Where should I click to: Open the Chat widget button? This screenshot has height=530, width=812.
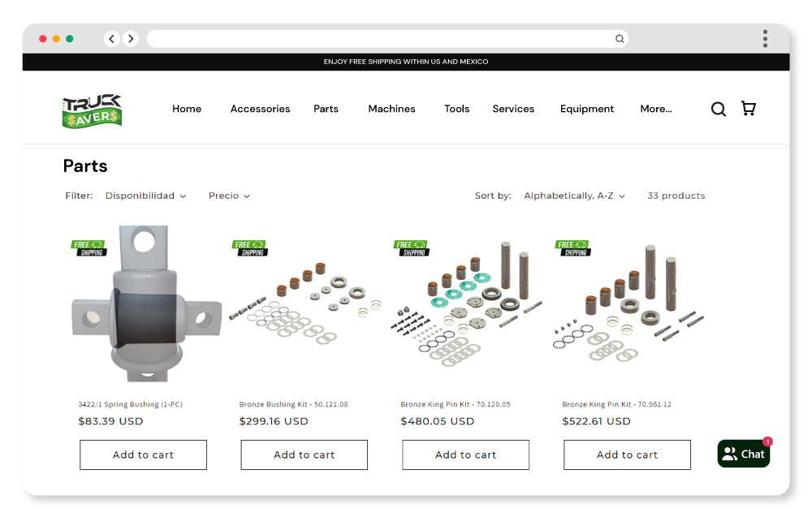[744, 454]
